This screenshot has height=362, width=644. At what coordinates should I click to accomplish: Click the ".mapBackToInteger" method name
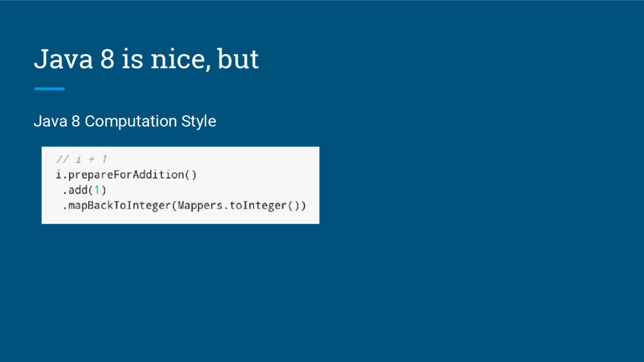pos(116,206)
